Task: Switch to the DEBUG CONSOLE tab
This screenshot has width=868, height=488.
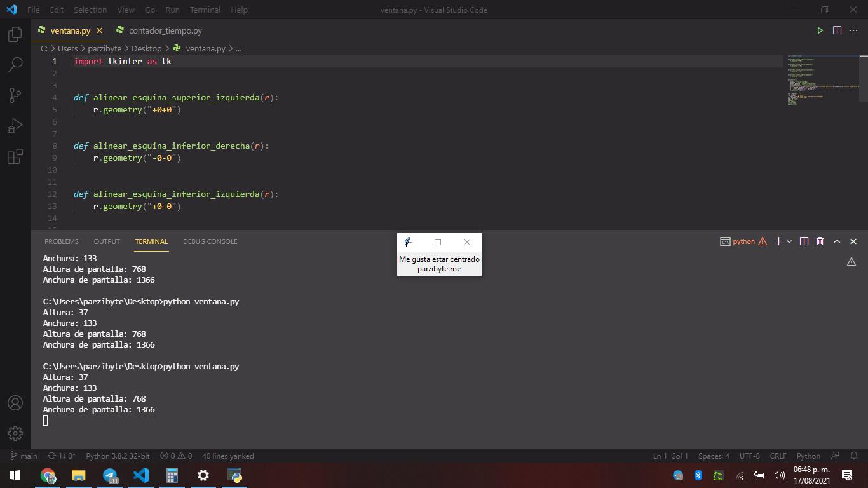Action: [210, 241]
